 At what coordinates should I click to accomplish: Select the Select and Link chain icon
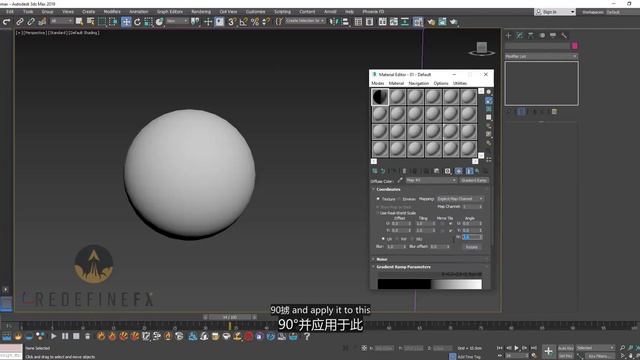(20, 22)
